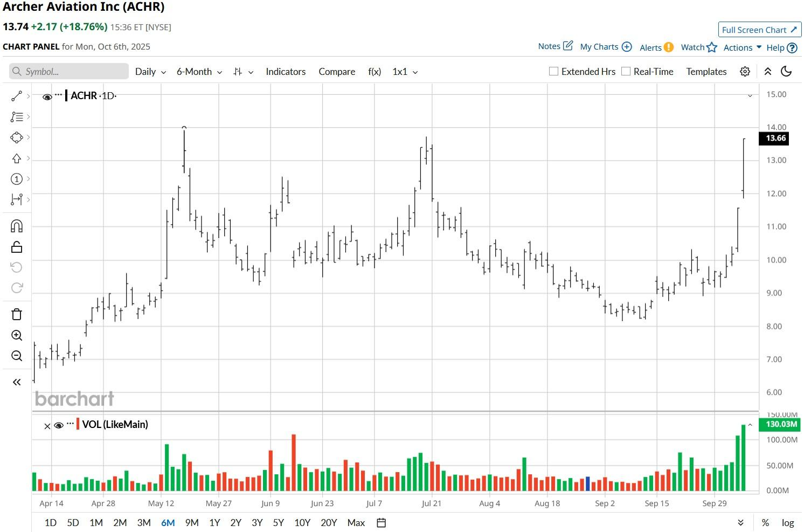The height and width of the screenshot is (532, 804).
Task: Open the Compare menu
Action: coord(337,72)
